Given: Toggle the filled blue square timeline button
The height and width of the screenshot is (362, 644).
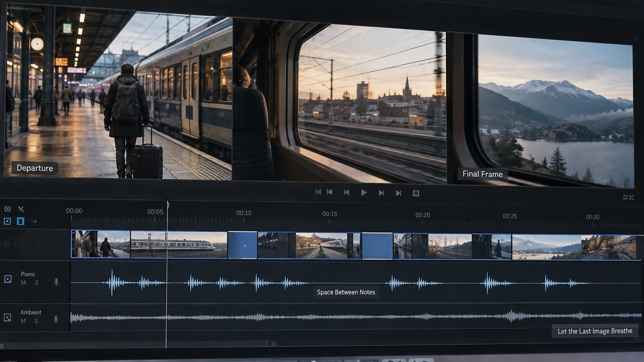Looking at the screenshot, I should 21,221.
